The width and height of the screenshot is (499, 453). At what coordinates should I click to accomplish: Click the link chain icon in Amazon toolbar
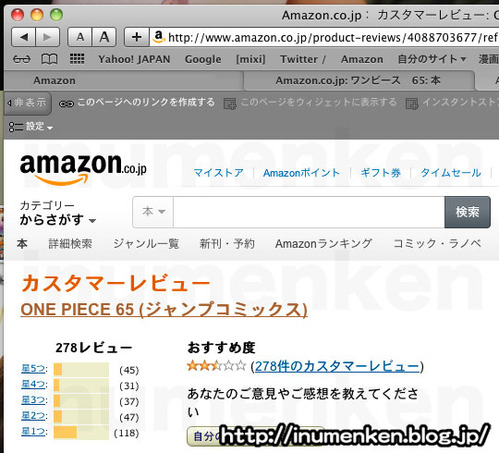[66, 104]
